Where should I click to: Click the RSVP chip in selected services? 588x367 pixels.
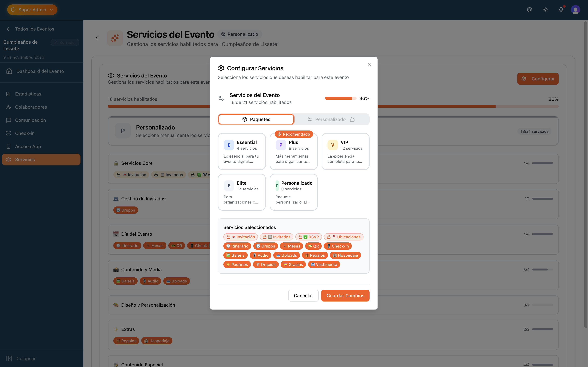pos(308,237)
